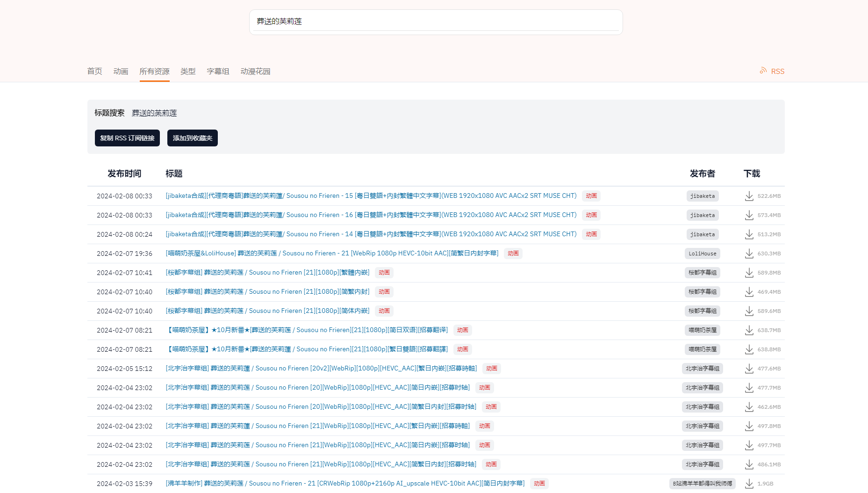Click the 动画 category tag on the first row

tap(591, 196)
